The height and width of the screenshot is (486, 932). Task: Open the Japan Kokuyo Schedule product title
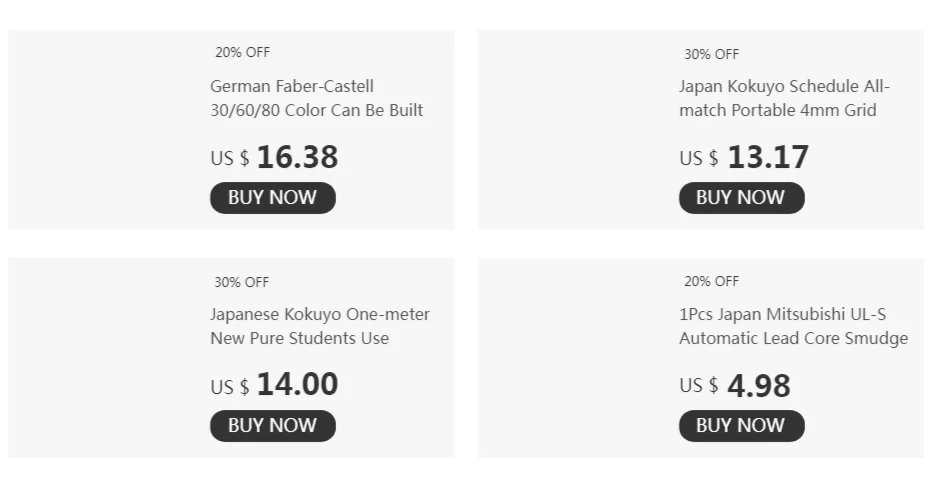point(784,98)
